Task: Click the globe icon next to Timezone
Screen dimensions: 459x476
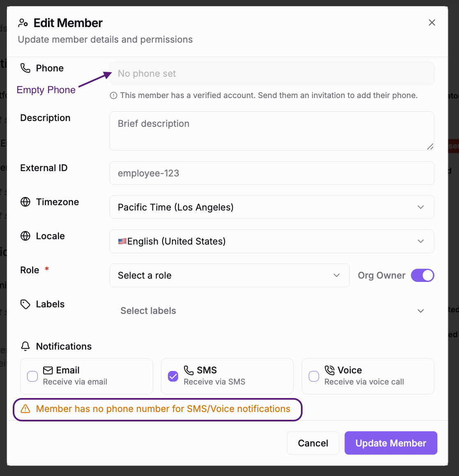Action: pyautogui.click(x=25, y=202)
